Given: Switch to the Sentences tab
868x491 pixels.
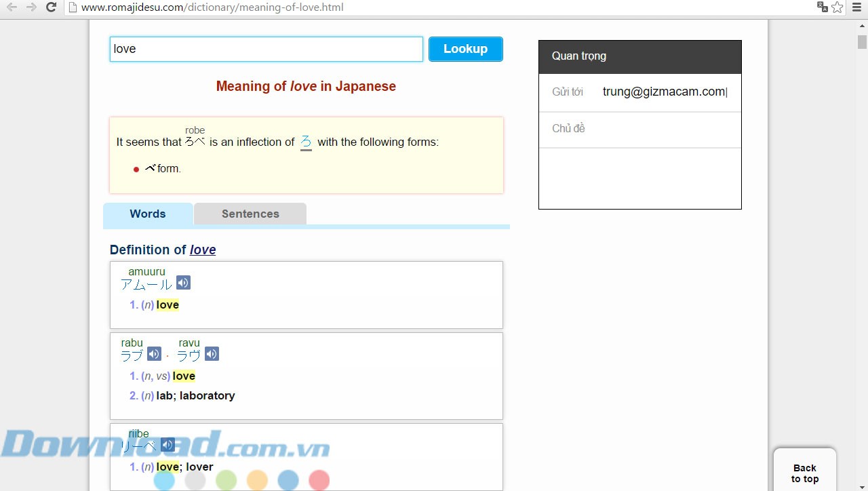Looking at the screenshot, I should [250, 214].
